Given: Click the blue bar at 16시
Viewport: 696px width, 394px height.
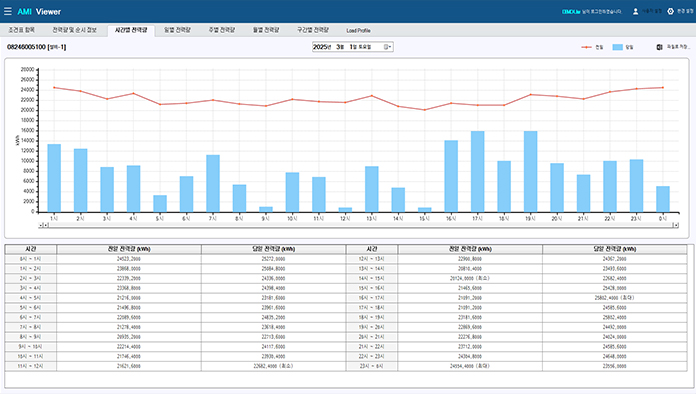Looking at the screenshot, I should pos(451,176).
